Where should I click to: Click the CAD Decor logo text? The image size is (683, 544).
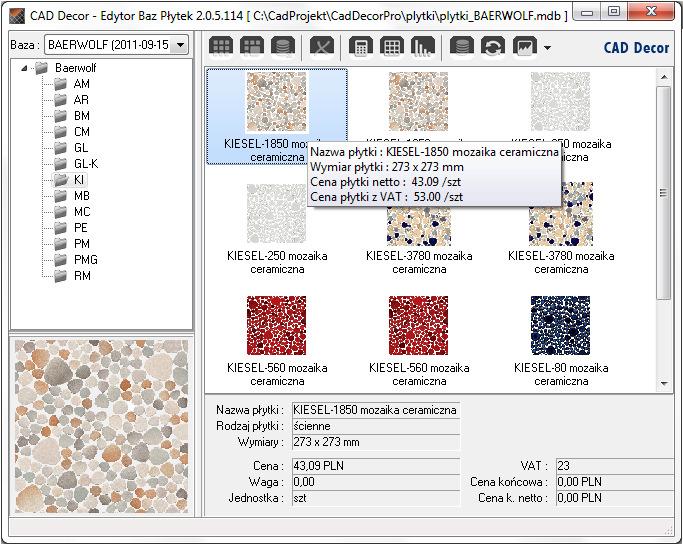tap(636, 47)
